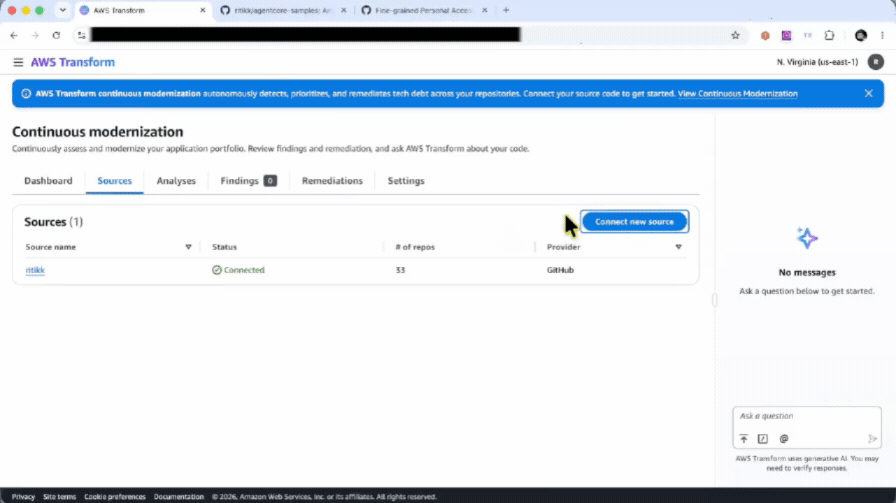Viewport: 896px width, 503px height.
Task: Open the N. Virginia (us-east-1) region selector
Action: tap(817, 62)
